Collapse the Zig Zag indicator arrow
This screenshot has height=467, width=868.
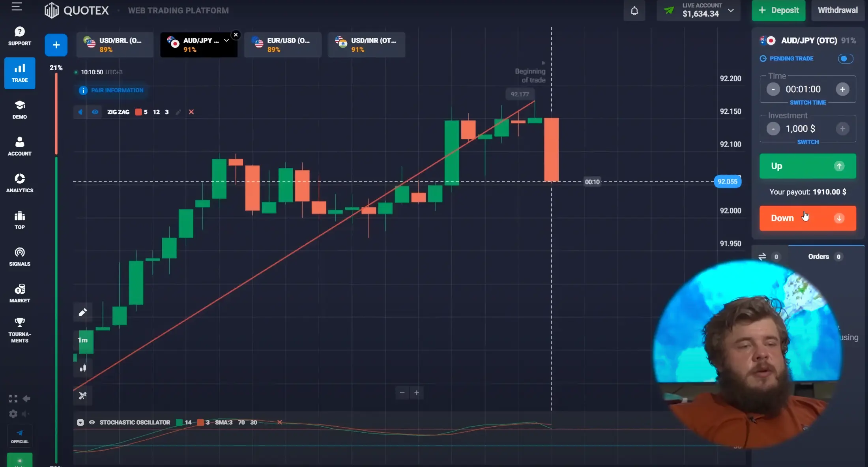click(x=80, y=112)
